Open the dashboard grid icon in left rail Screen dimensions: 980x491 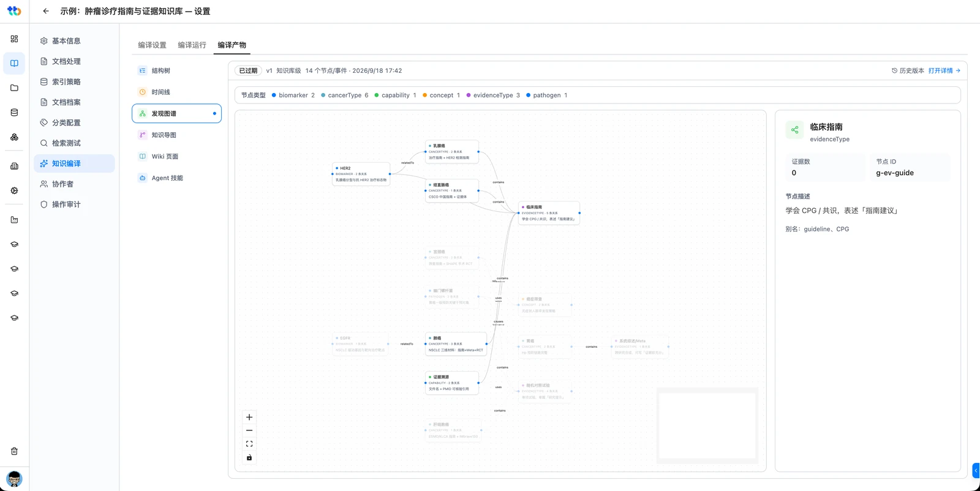[14, 39]
